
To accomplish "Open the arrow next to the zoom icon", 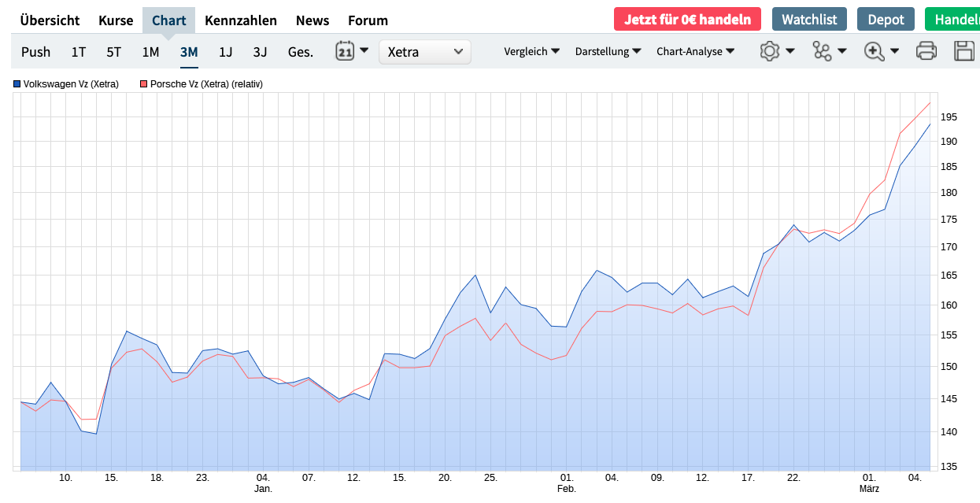I will [895, 51].
